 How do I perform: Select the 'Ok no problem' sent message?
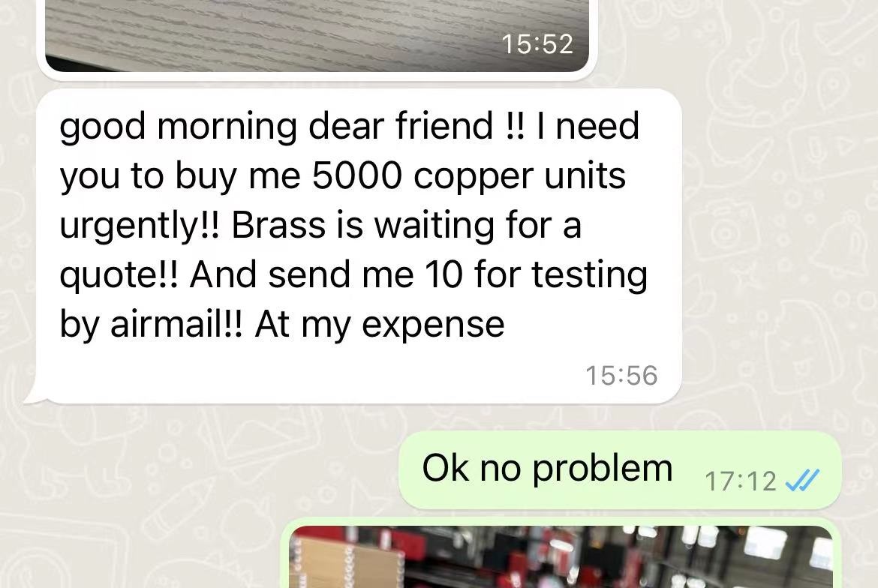(620, 470)
